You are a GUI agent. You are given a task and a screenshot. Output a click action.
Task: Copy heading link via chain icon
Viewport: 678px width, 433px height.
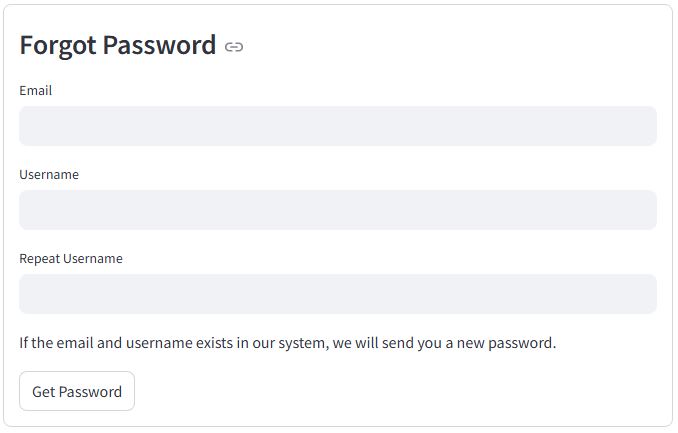(x=234, y=47)
